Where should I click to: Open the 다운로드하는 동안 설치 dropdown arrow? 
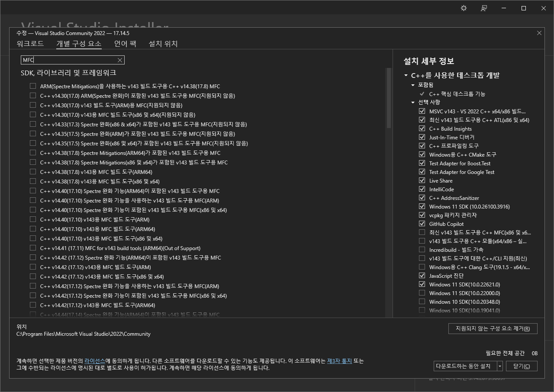point(500,366)
